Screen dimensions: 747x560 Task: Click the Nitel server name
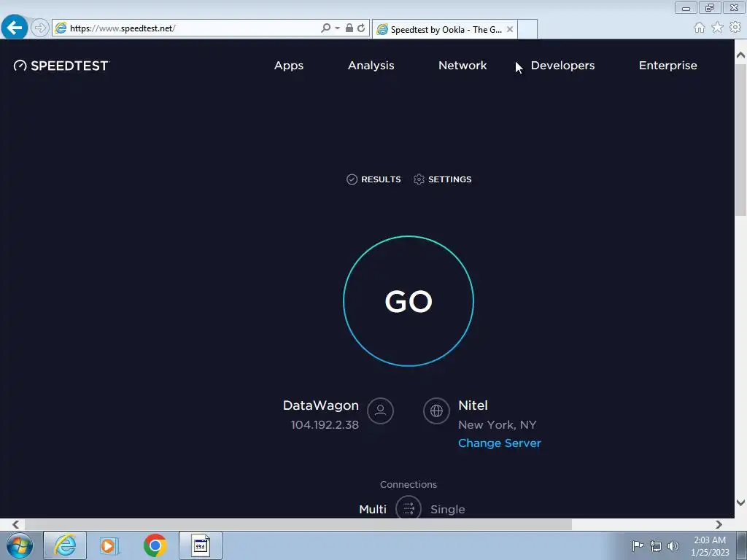473,405
